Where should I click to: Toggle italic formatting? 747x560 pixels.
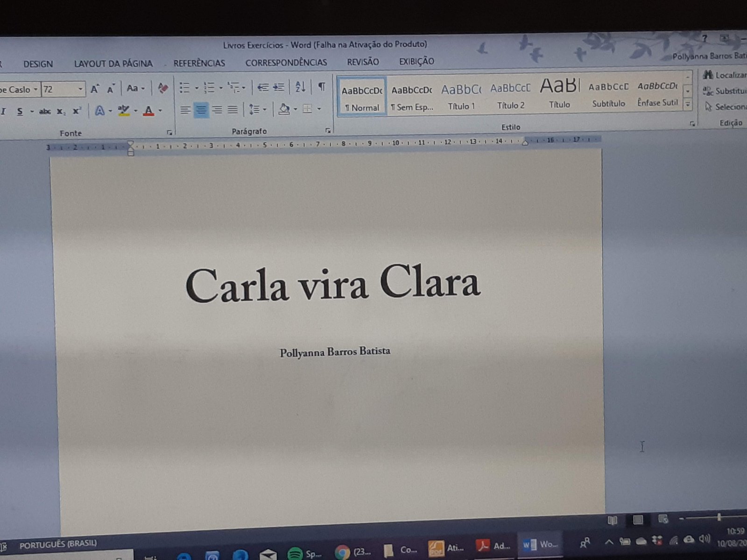pos(4,112)
